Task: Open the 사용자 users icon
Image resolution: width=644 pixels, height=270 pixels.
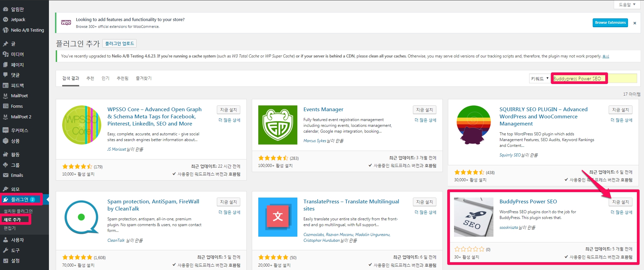Action: [5, 240]
